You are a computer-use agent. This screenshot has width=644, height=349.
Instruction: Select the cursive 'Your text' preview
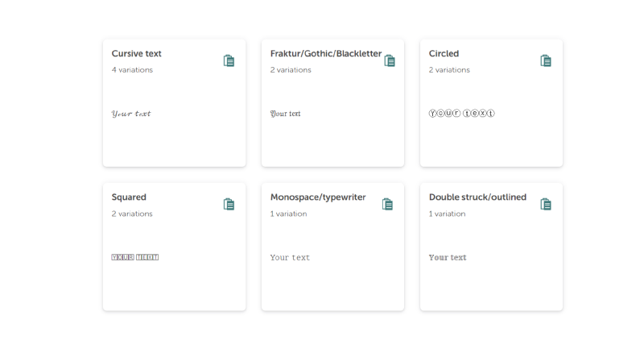(x=131, y=114)
